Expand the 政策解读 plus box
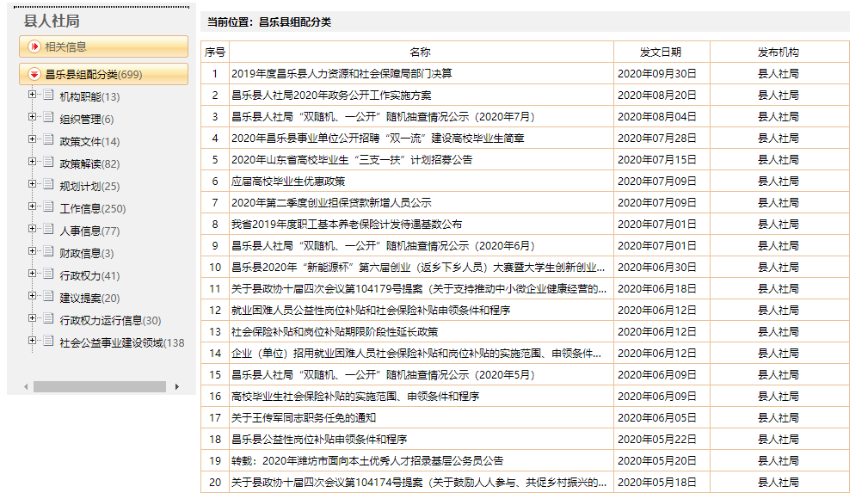 click(x=33, y=163)
